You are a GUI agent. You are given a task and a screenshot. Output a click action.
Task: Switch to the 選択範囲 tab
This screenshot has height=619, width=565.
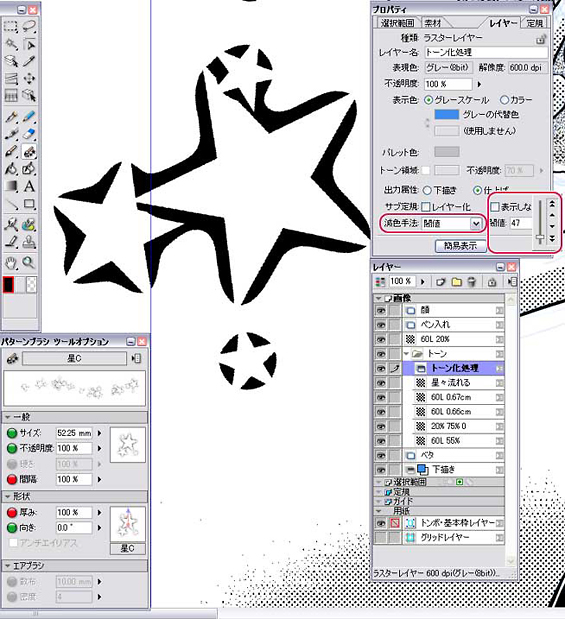pyautogui.click(x=397, y=23)
